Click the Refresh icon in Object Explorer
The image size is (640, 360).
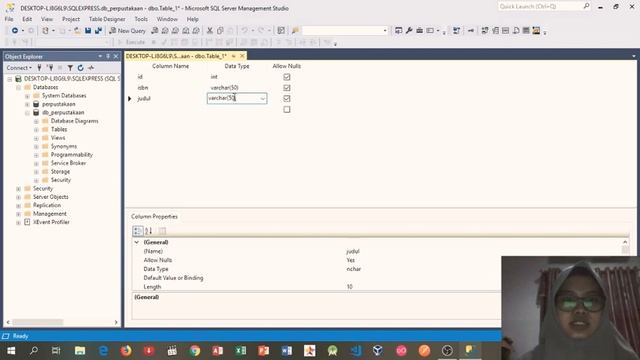(x=80, y=68)
